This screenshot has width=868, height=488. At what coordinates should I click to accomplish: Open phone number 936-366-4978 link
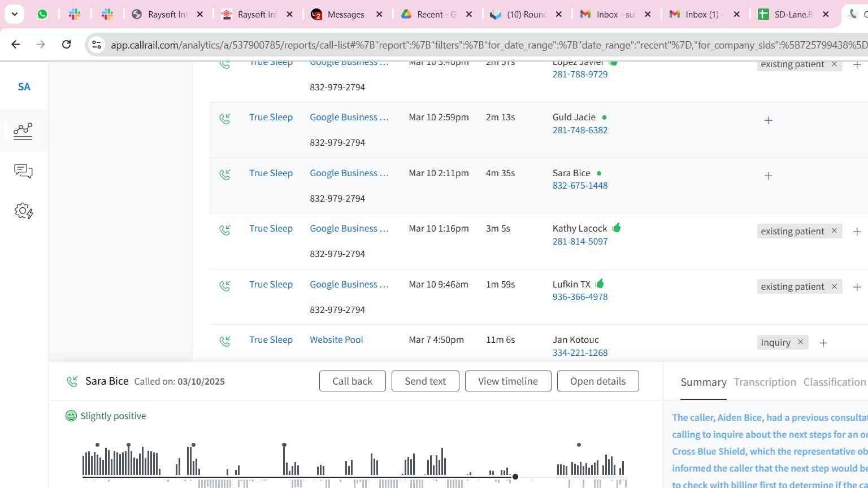[580, 297]
